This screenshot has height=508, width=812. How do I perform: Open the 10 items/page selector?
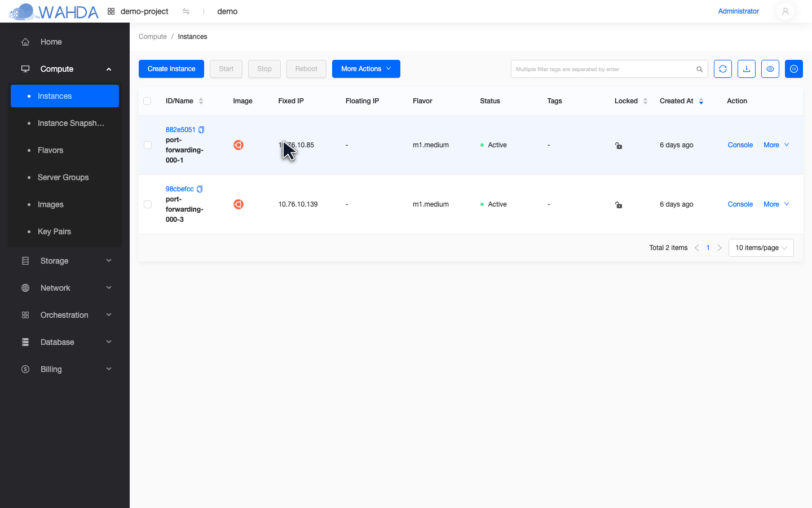[761, 248]
